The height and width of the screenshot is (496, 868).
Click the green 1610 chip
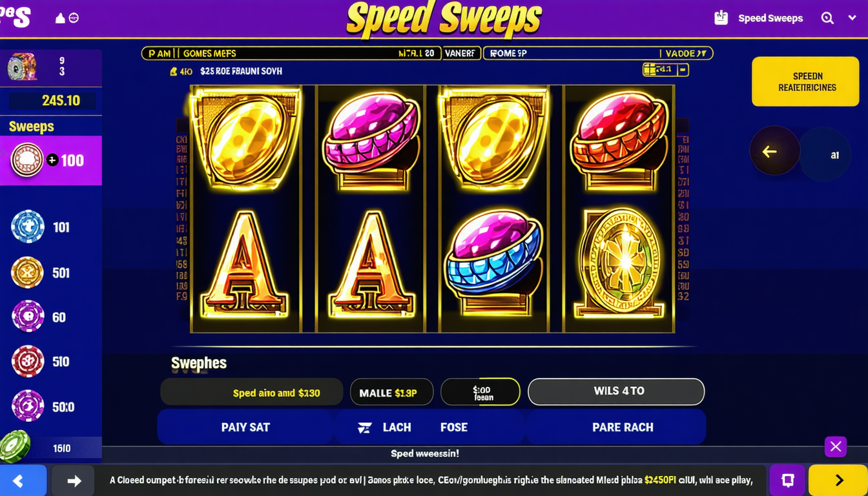pyautogui.click(x=14, y=447)
